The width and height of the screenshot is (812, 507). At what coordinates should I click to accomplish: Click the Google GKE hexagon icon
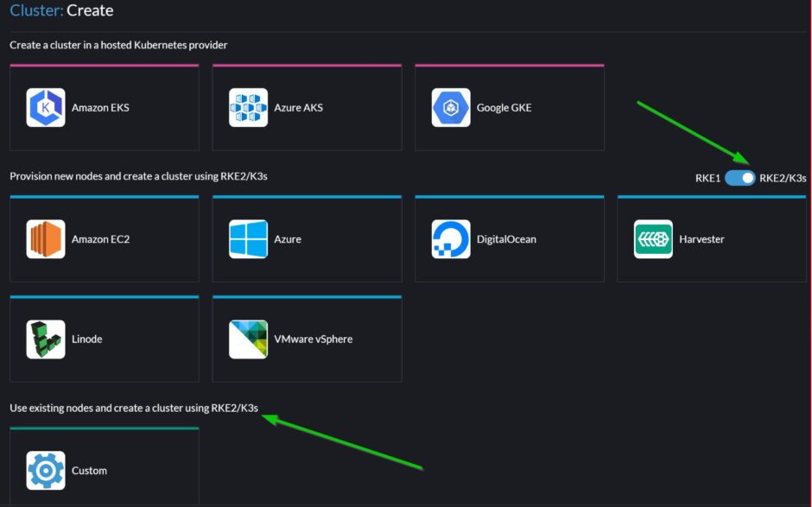(451, 108)
